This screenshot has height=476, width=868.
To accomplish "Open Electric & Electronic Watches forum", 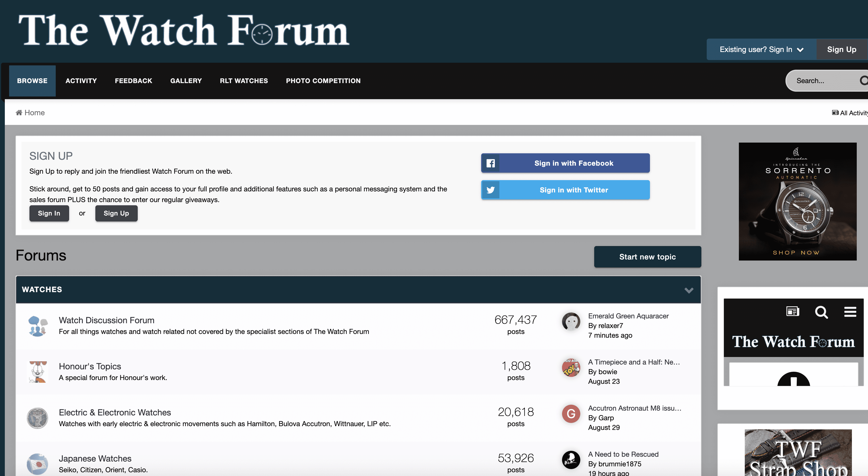I will [115, 413].
